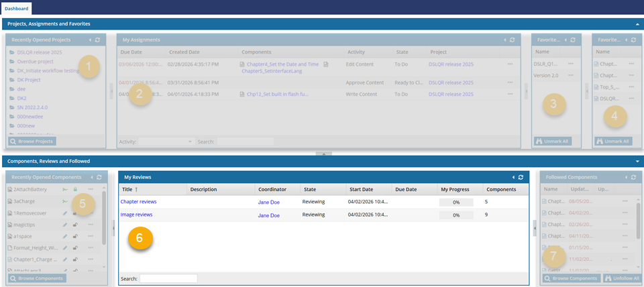
Task: Click the lock icon next to 2AttachBattery
Action: pos(75,190)
